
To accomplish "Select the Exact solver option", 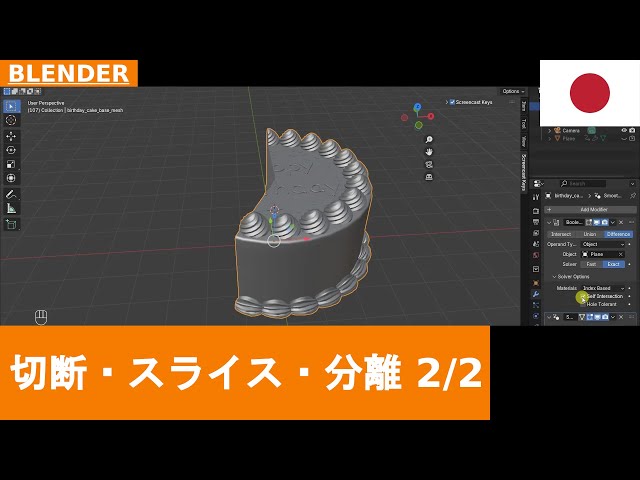I will [613, 264].
